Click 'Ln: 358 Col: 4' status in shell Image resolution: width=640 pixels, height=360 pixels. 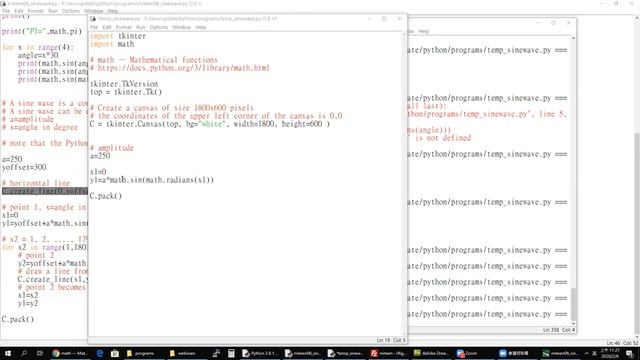[x=559, y=330]
